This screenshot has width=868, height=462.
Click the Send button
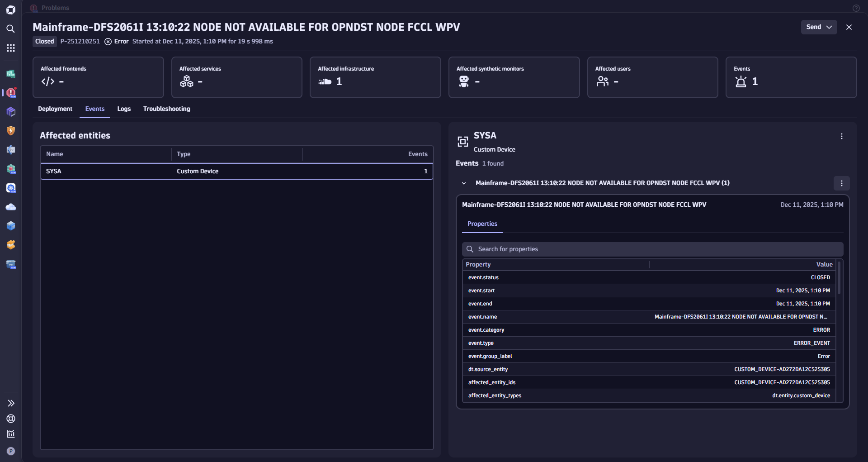tap(814, 27)
